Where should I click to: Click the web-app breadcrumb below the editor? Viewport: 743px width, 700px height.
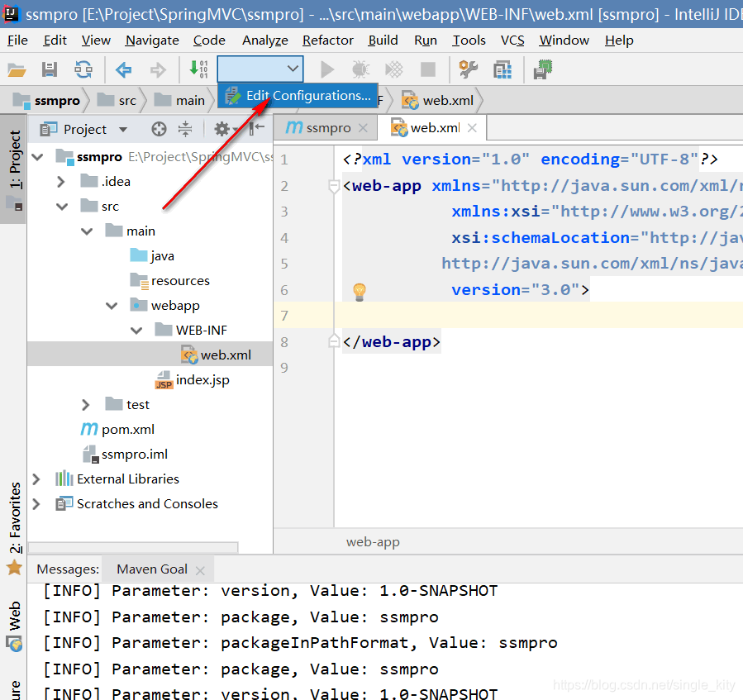click(373, 541)
